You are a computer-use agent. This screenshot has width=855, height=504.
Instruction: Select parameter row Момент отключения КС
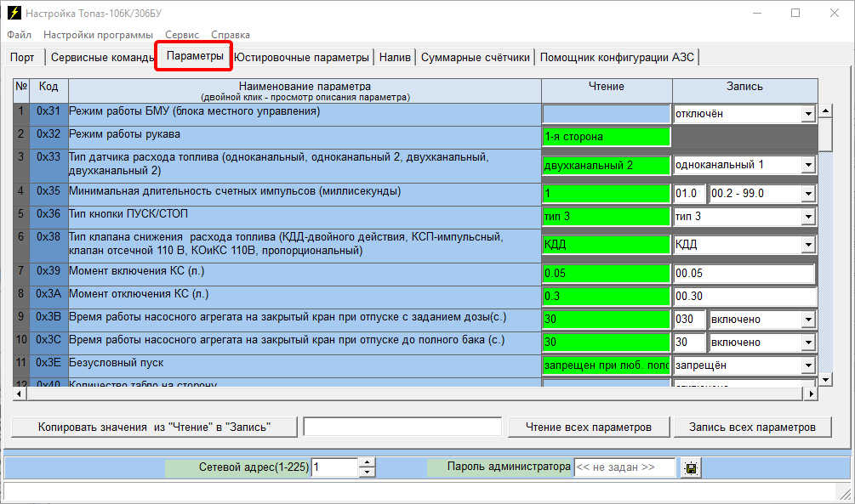tap(305, 297)
